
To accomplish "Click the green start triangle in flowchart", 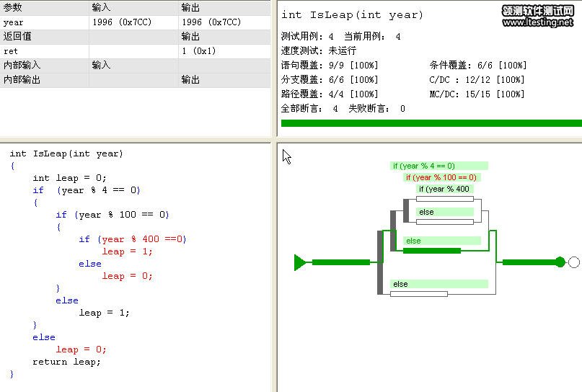I will [300, 262].
